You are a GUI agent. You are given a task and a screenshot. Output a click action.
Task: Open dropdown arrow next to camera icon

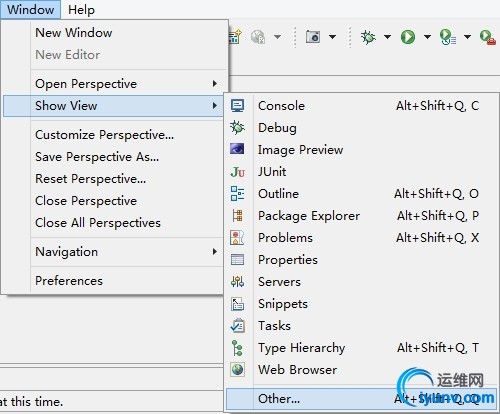pyautogui.click(x=332, y=37)
